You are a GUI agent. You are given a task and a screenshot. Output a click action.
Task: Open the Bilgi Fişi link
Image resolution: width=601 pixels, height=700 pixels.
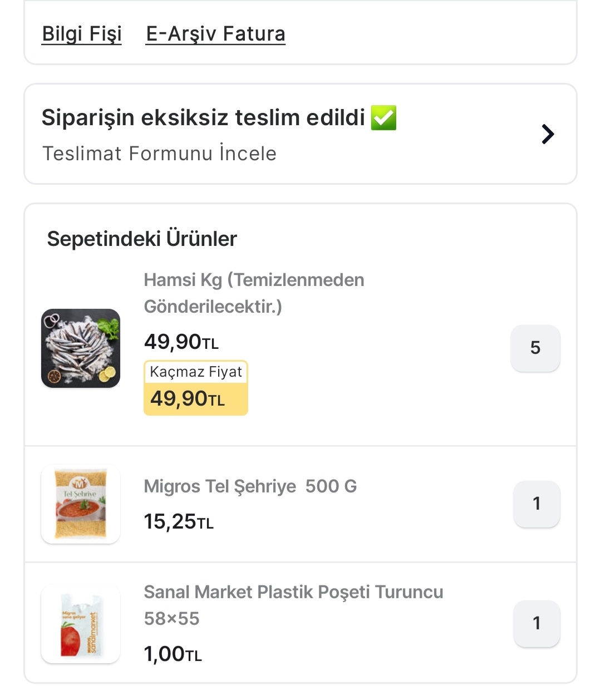click(x=82, y=34)
